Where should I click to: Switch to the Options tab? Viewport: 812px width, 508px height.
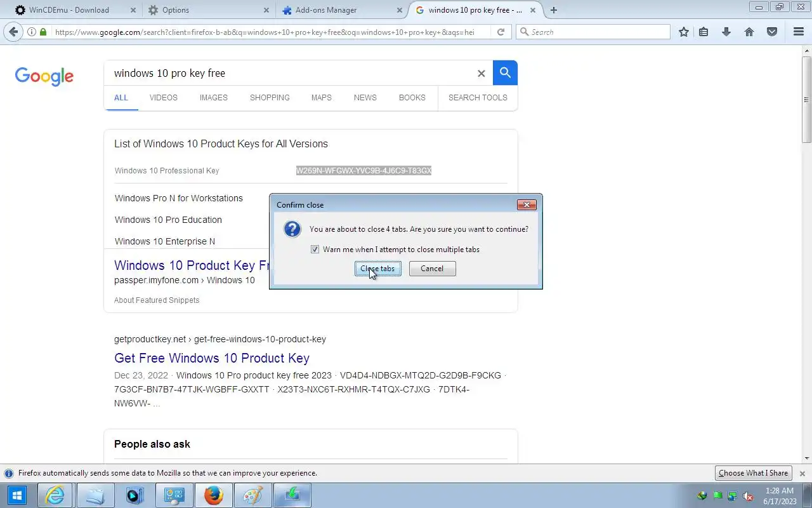pyautogui.click(x=207, y=10)
